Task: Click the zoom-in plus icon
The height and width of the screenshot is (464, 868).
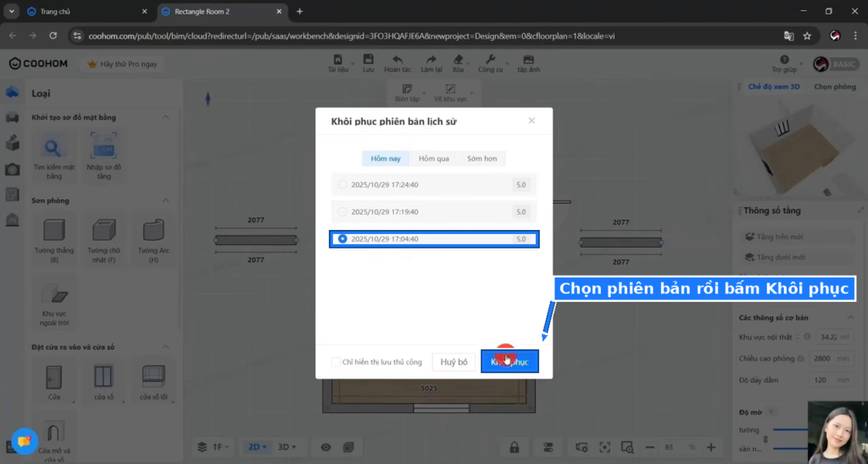Action: (711, 447)
